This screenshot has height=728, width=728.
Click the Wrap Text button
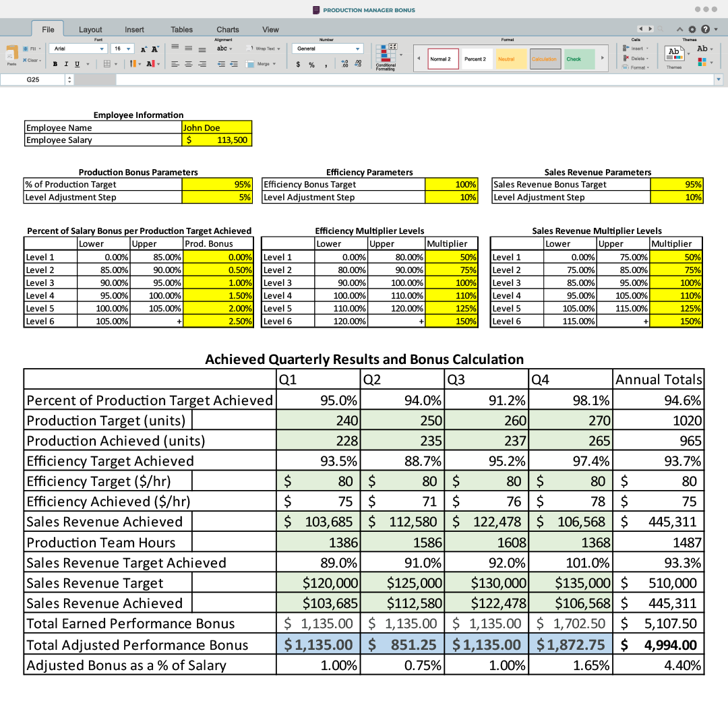(262, 49)
